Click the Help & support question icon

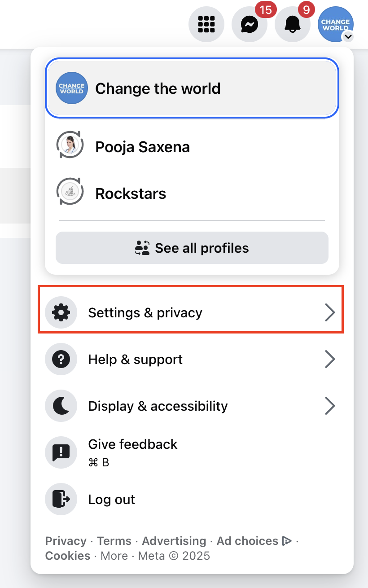coord(61,359)
